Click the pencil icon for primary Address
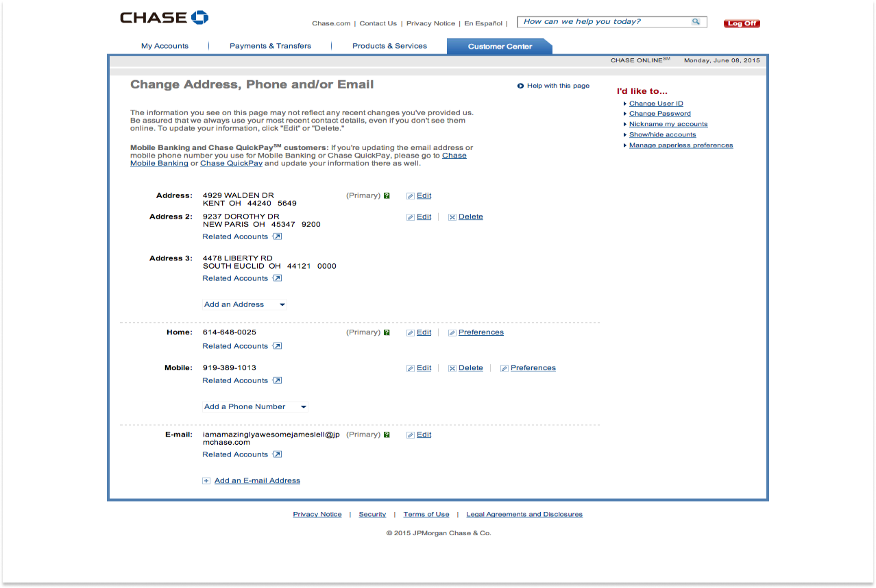Image resolution: width=876 pixels, height=588 pixels. [x=410, y=196]
